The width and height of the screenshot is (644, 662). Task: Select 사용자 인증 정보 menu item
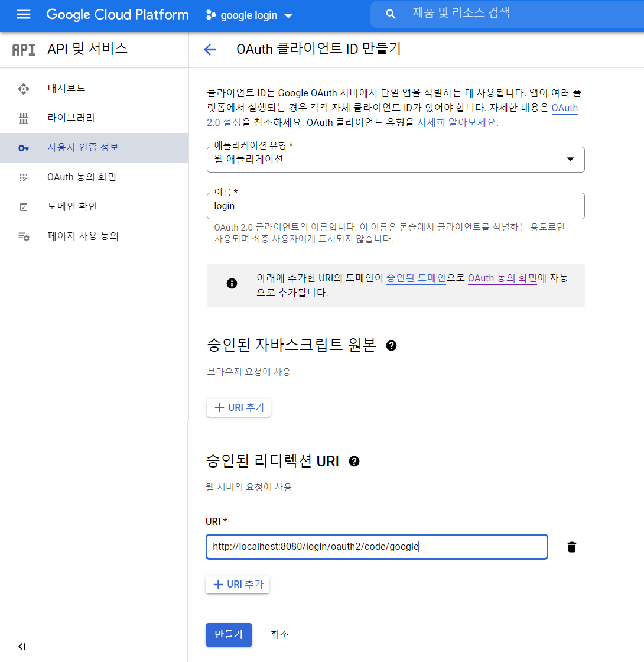point(94,147)
